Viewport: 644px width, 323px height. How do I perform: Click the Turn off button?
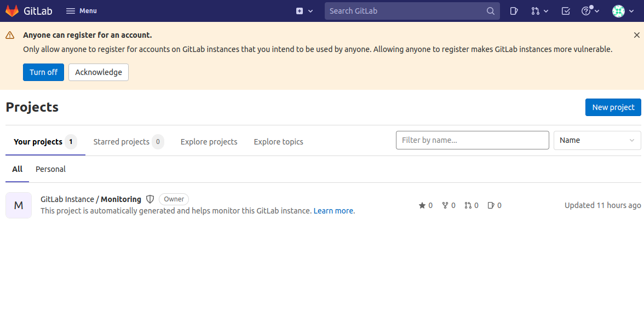(44, 72)
